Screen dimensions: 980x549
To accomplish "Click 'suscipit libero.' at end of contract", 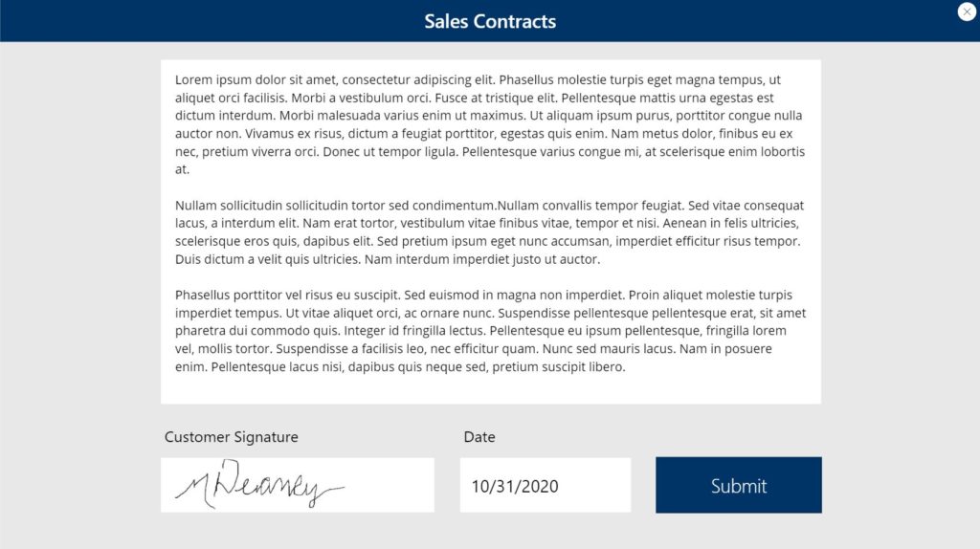I will [x=582, y=366].
